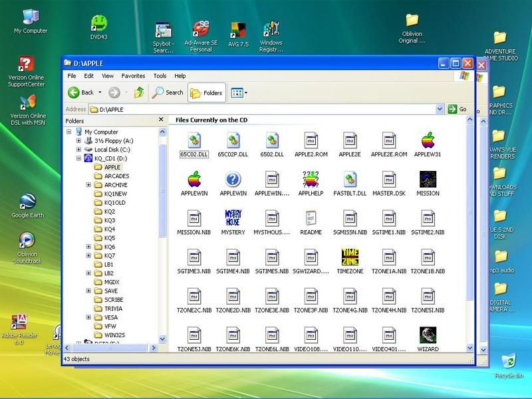532x399 pixels.
Task: Collapse the My Computer tree node
Action: [69, 132]
